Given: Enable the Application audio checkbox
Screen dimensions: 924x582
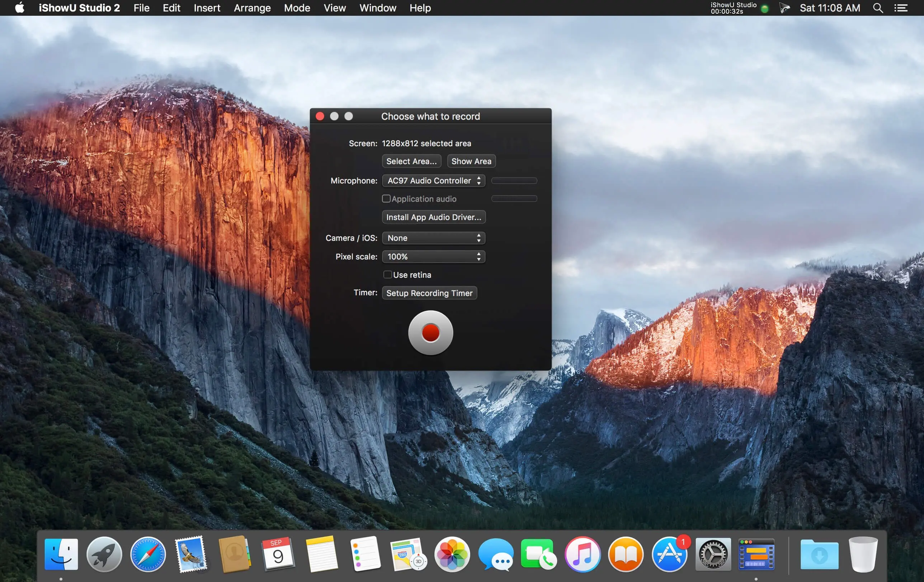Looking at the screenshot, I should (x=386, y=199).
